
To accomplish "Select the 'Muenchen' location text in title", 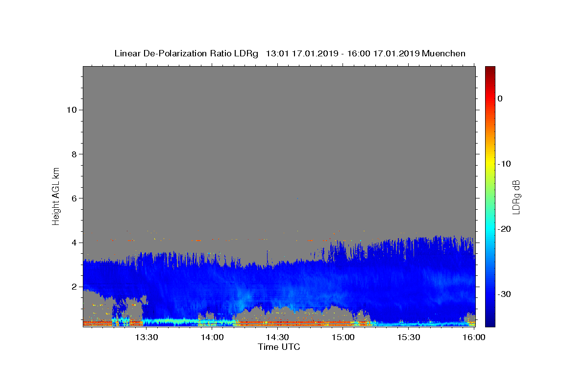I will click(443, 53).
